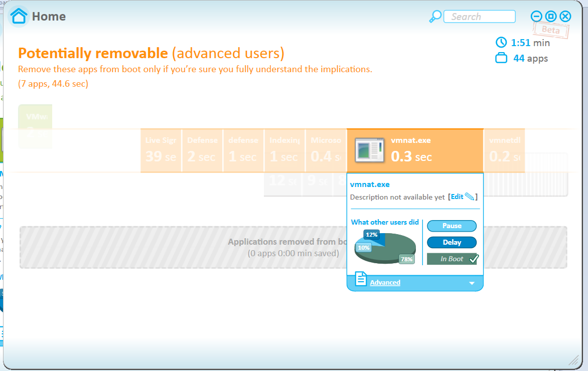Viewport: 588px width, 371px height.
Task: Click the 12% pie chart label
Action: pyautogui.click(x=371, y=235)
